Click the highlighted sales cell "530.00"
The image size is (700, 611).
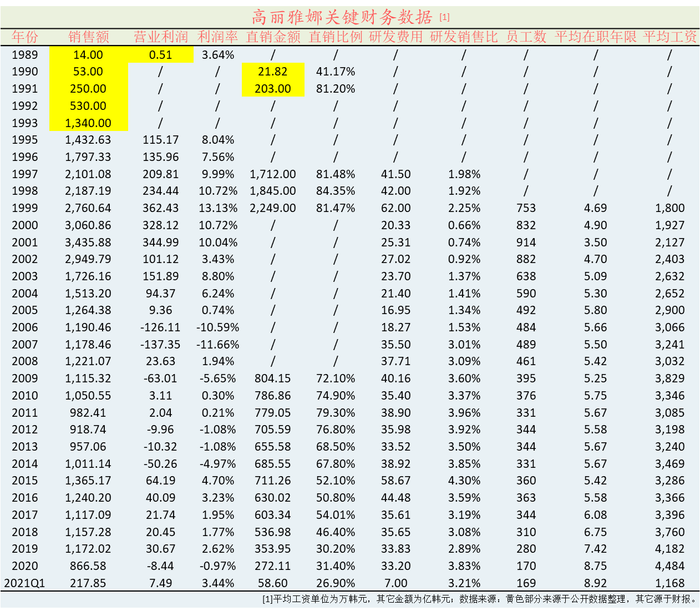coord(89,106)
